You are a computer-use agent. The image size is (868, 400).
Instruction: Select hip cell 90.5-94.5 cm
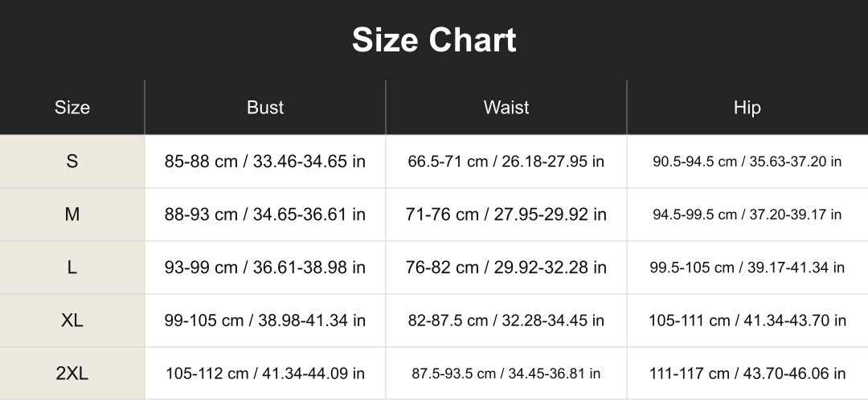747,161
